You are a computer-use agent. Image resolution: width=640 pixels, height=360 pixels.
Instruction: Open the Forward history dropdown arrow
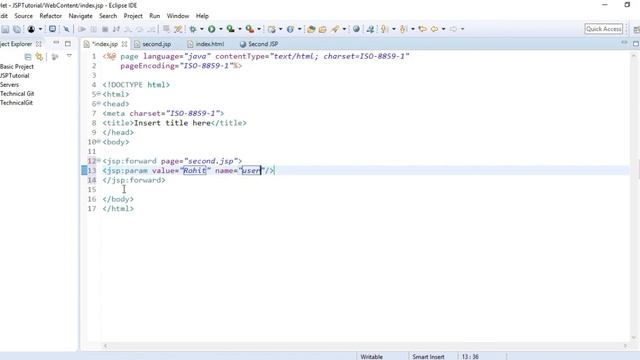[x=462, y=29]
